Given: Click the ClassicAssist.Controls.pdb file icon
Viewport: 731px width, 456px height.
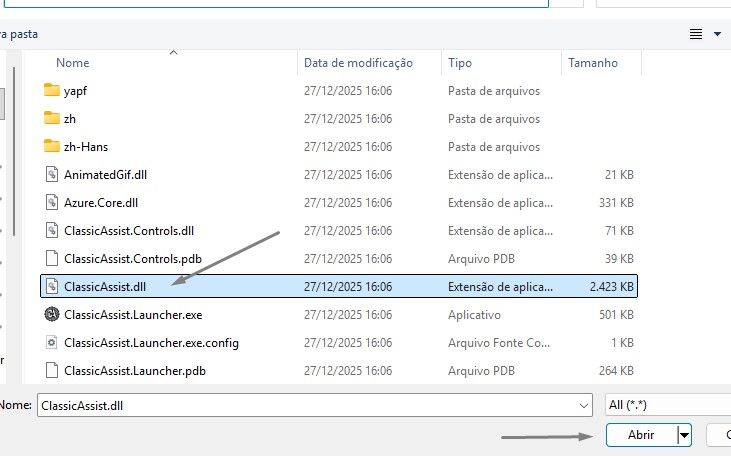Looking at the screenshot, I should 53,258.
